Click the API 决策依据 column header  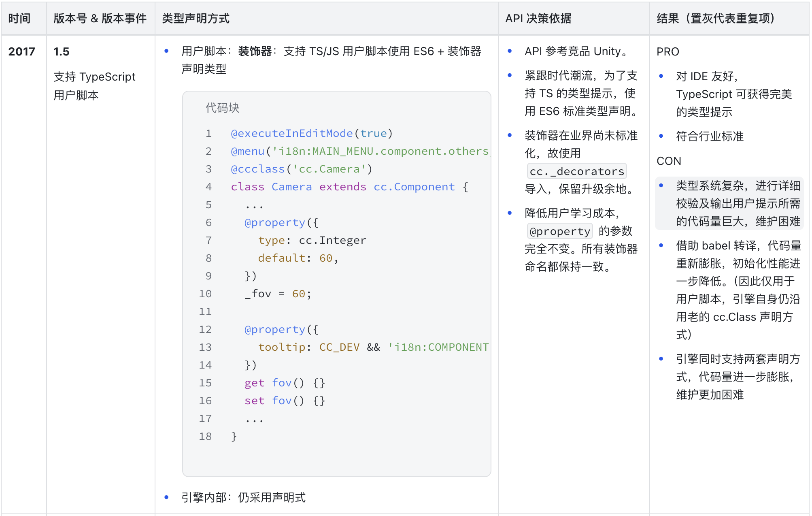tap(538, 18)
